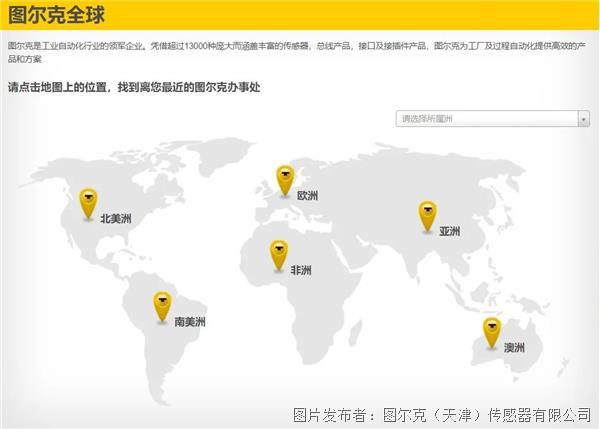
Task: Click the Europe map pin
Action: [285, 181]
